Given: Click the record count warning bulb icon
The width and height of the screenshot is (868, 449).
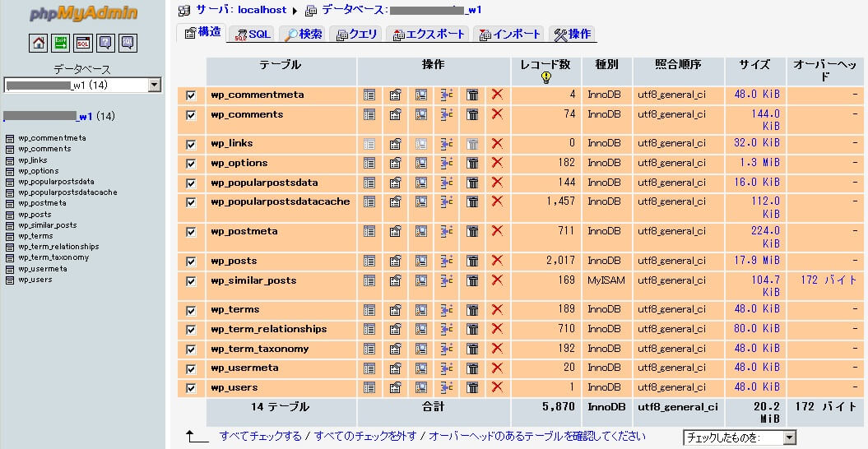Looking at the screenshot, I should (545, 77).
